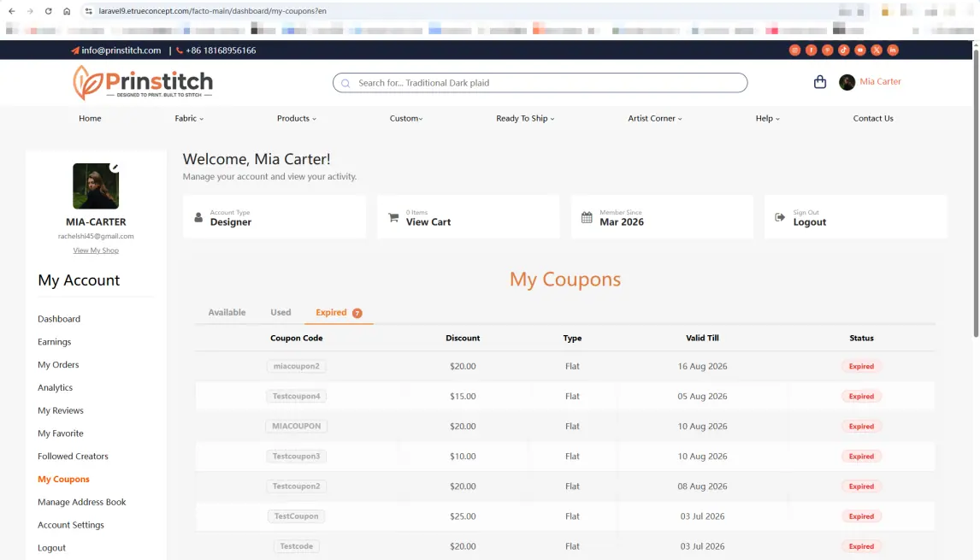Click the page vertical scrollbar

[976, 194]
